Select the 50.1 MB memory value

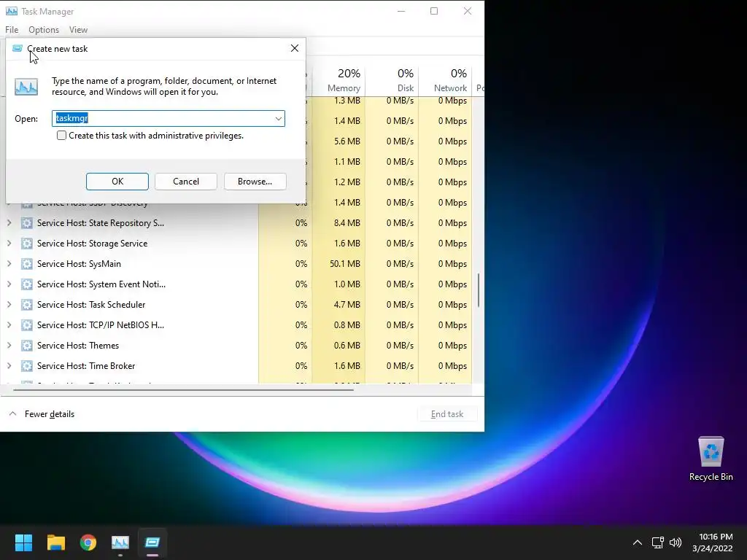coord(345,264)
